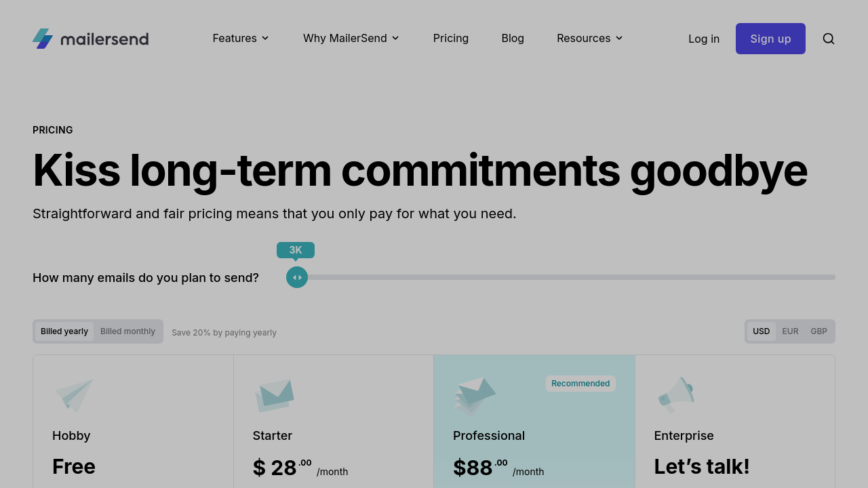Select Billed yearly option
The image size is (868, 488).
(x=64, y=331)
